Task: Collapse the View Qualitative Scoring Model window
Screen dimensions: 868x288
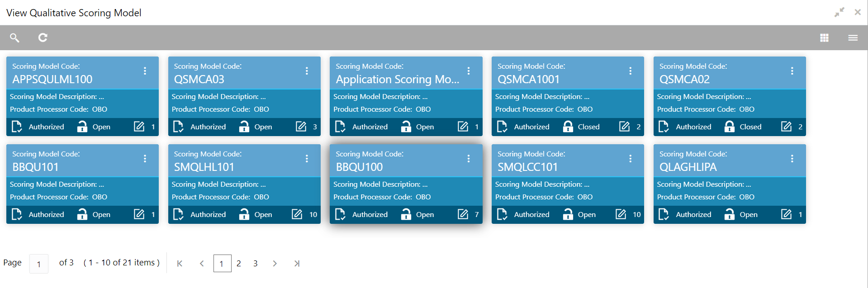Action: tap(839, 12)
